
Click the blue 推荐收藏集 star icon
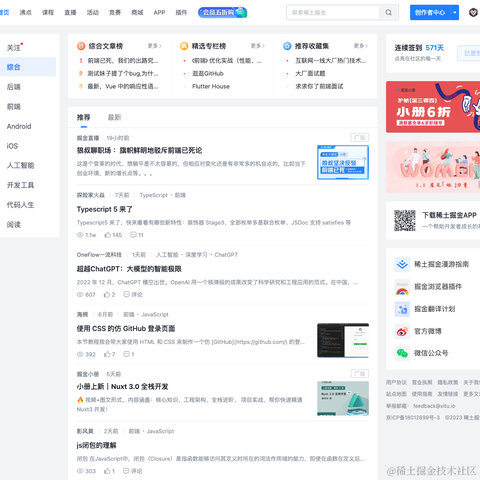(x=287, y=46)
